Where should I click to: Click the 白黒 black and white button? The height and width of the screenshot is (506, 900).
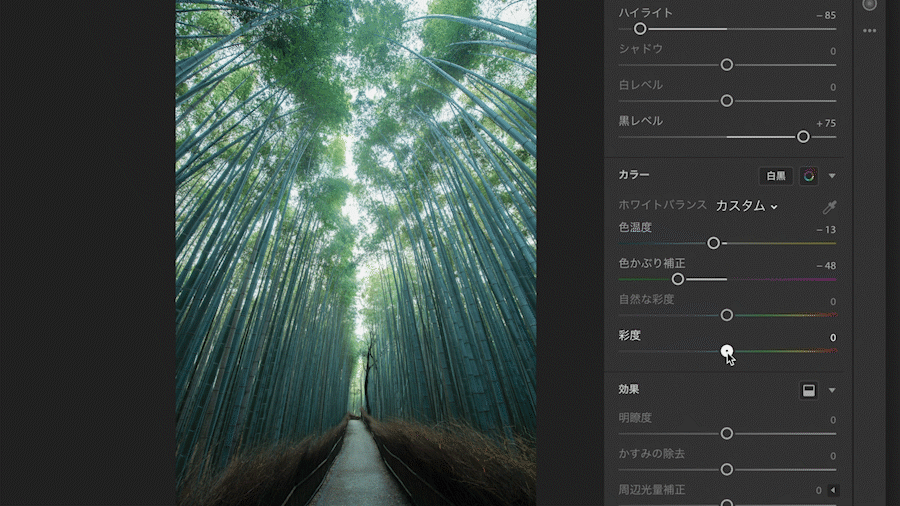[x=776, y=176]
